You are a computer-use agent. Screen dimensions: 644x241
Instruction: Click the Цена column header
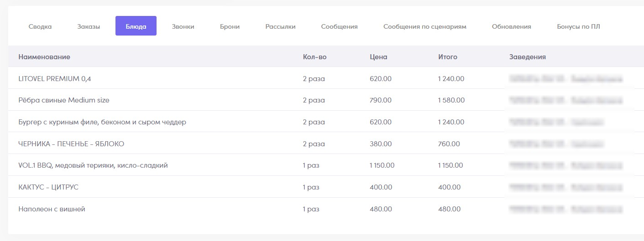coord(378,57)
